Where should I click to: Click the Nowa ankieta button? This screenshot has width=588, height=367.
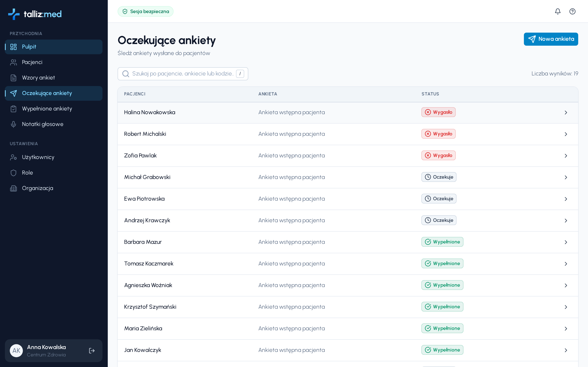pyautogui.click(x=551, y=39)
